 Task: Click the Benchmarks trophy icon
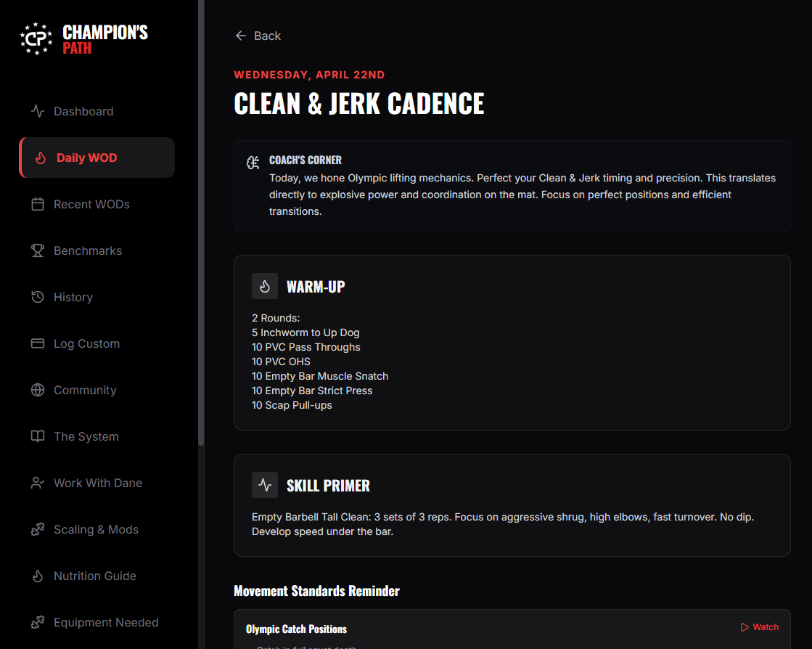click(x=38, y=250)
